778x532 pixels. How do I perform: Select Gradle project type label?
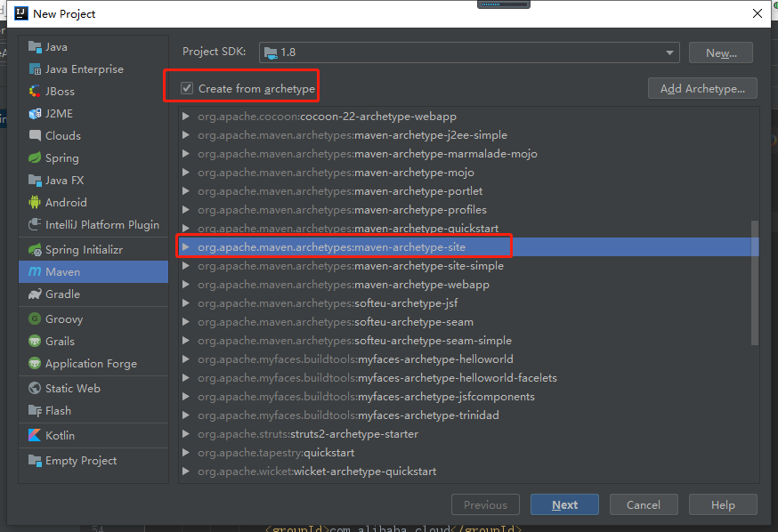[x=62, y=294]
